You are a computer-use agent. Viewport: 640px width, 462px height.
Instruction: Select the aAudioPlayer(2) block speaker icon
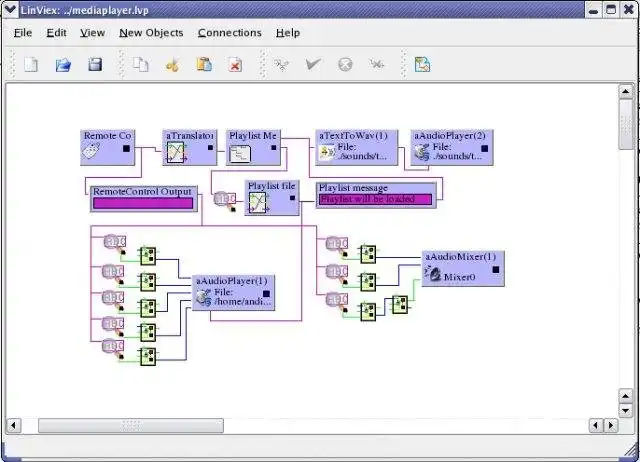422,152
